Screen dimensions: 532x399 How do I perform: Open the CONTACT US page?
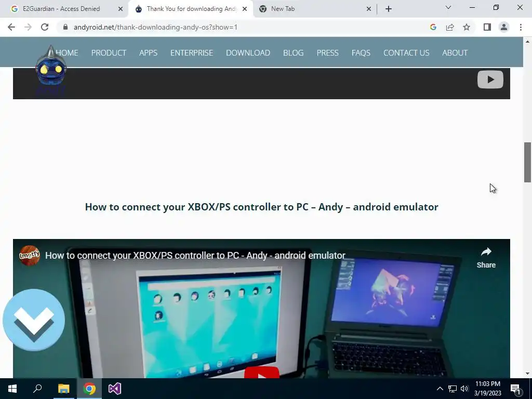pyautogui.click(x=406, y=53)
